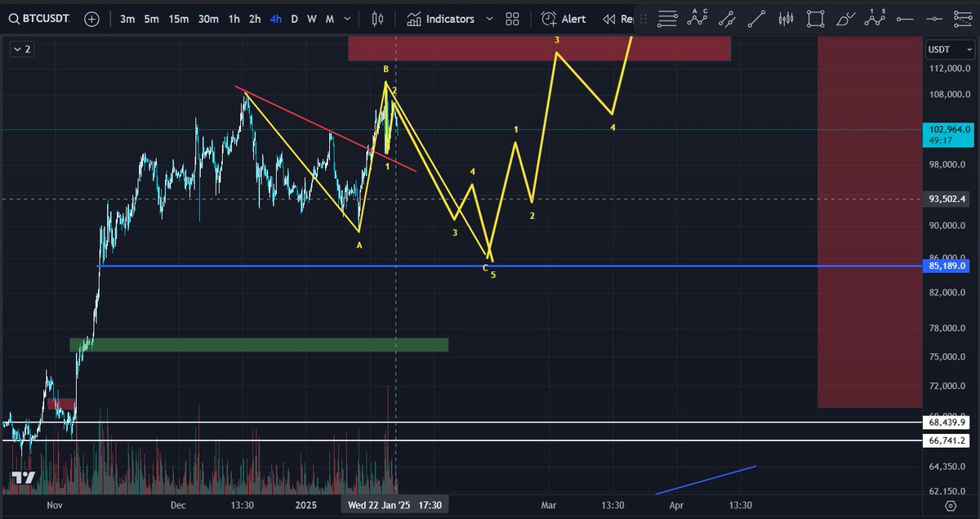
Task: Select the brush drawing tool
Action: point(844,18)
